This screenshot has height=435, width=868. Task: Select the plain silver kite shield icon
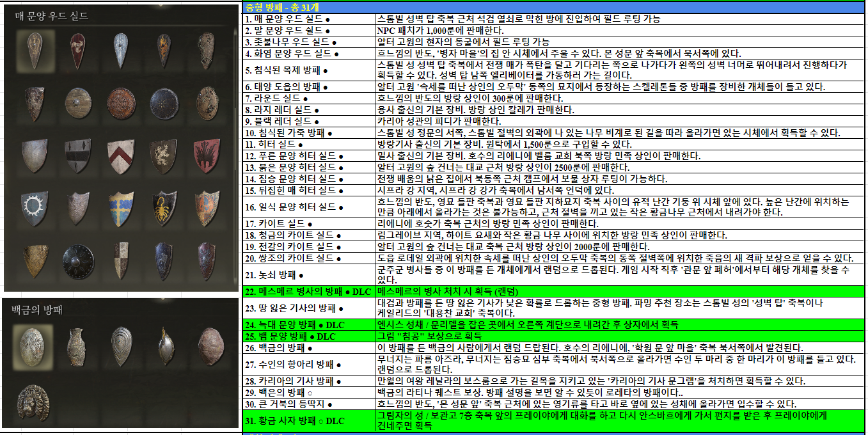tap(79, 208)
